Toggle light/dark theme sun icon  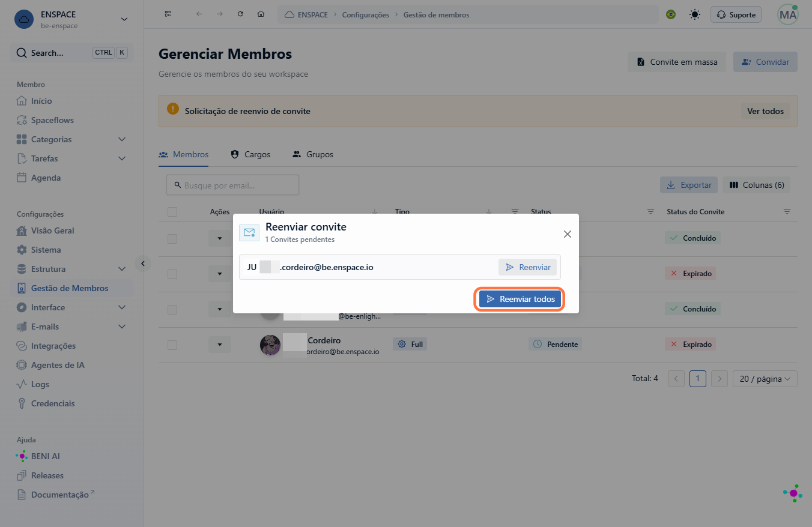pos(695,14)
